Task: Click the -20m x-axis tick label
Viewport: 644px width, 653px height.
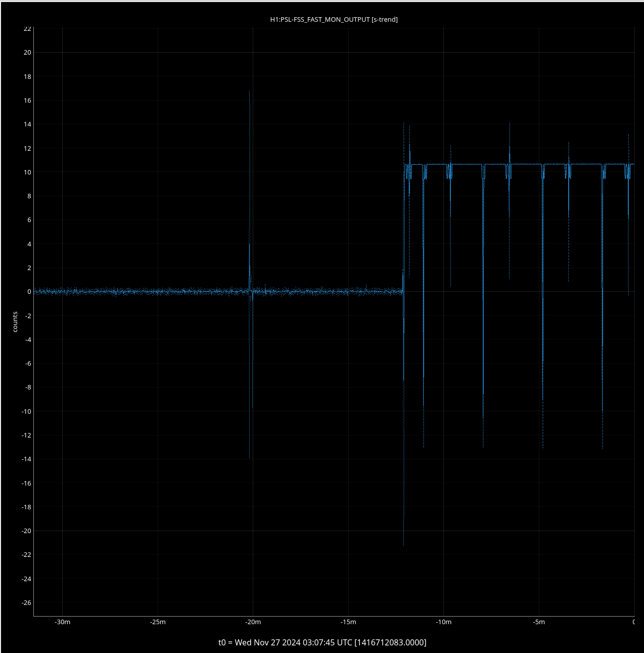Action: click(x=253, y=622)
